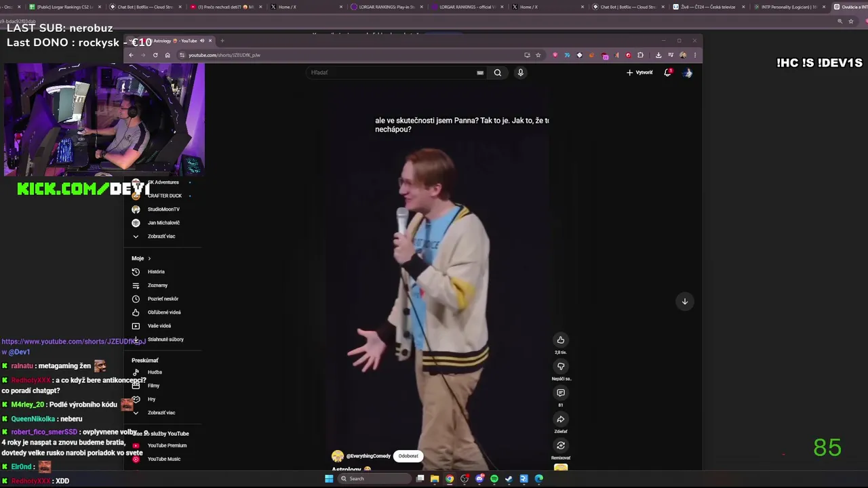
Task: Open Task View from taskbar
Action: click(x=420, y=479)
